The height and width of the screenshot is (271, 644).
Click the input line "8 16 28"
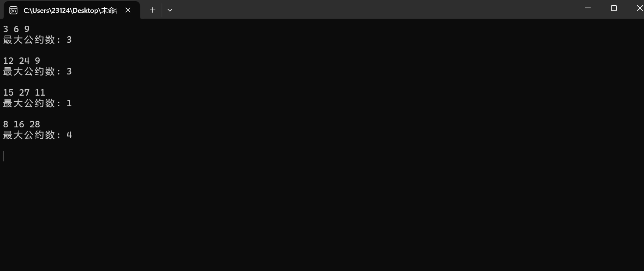(22, 124)
